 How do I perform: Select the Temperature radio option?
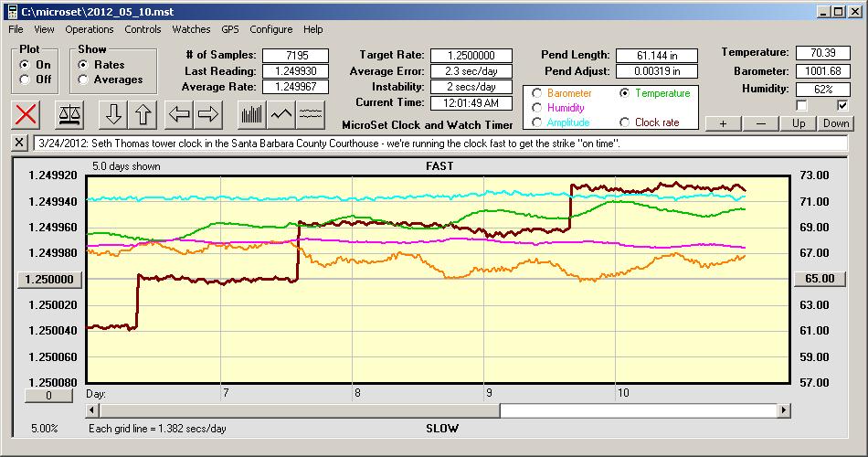pos(624,93)
